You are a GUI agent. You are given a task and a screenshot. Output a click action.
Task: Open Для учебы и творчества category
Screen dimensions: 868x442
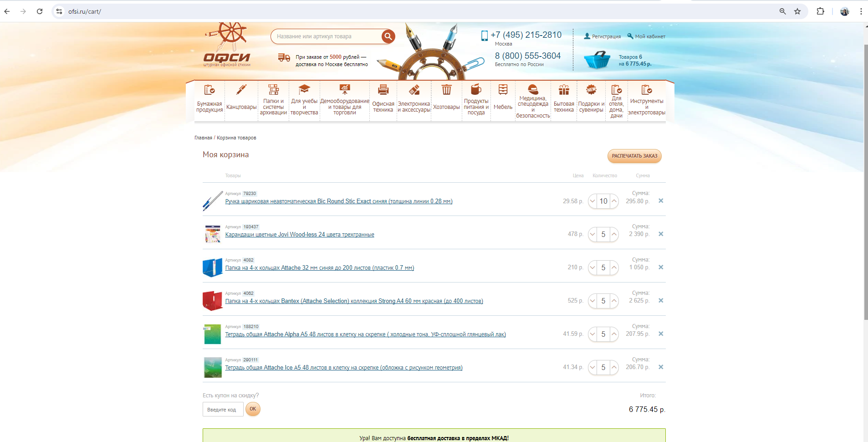pos(304,101)
